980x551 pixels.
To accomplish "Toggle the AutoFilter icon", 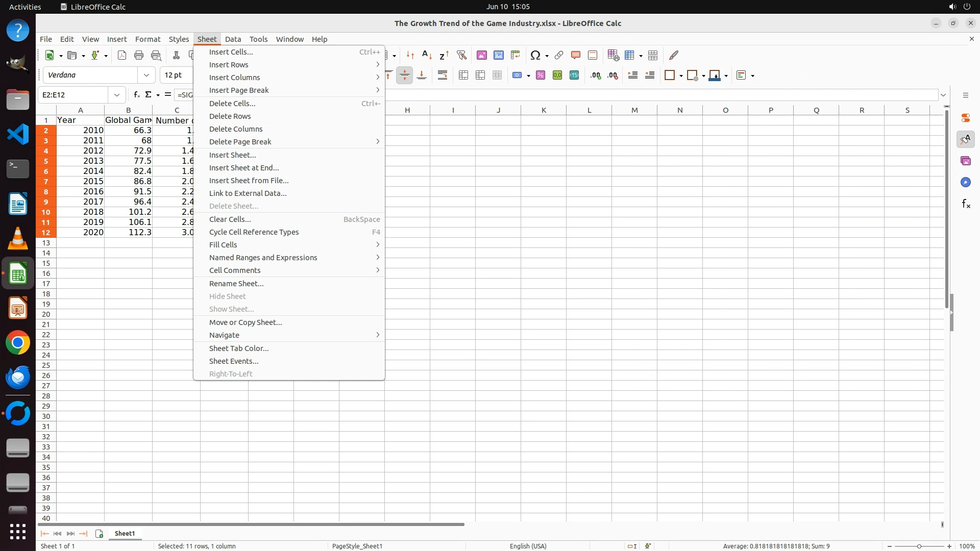I will point(461,55).
